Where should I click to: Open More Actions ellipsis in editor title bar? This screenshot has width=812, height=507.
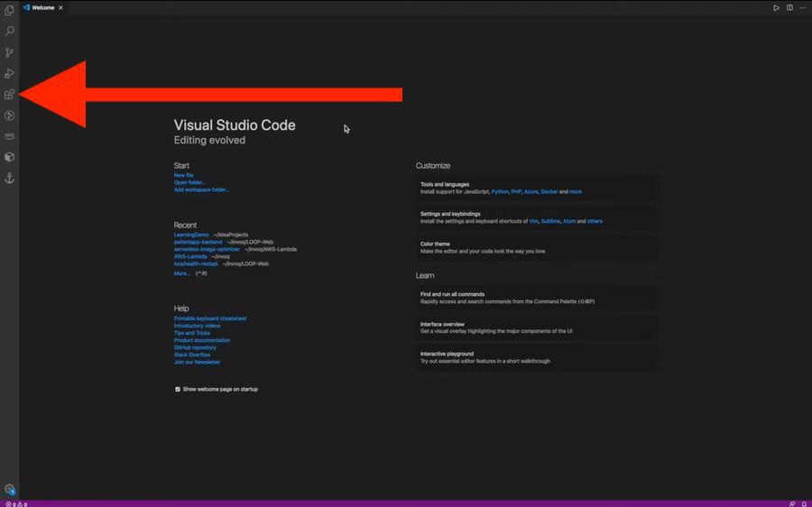[802, 8]
